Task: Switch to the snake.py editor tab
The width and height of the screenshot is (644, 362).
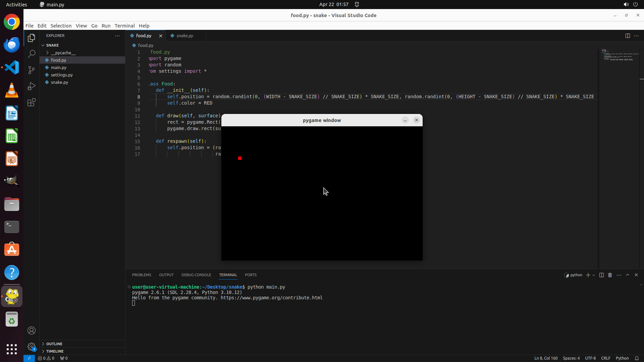Action: pyautogui.click(x=184, y=36)
